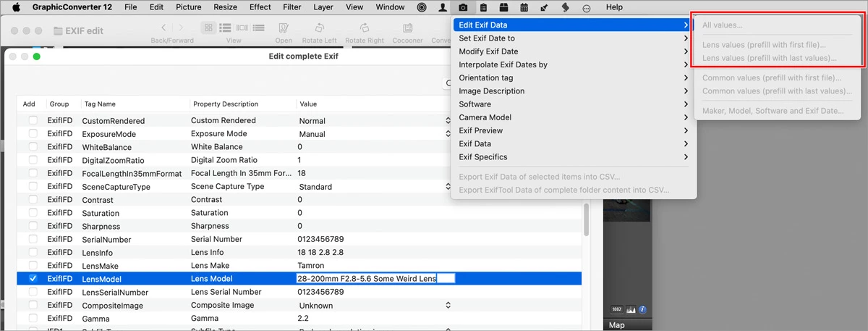Screen dimensions: 868x331
Task: Switch browser to thumbnail grid view
Action: coord(208,28)
